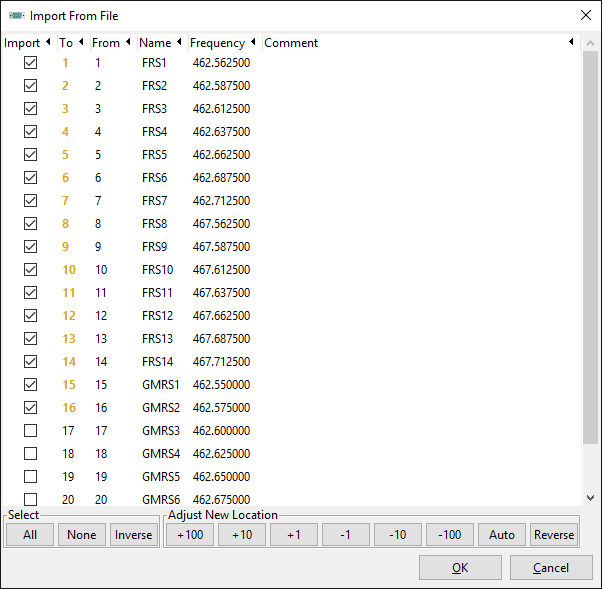Click the FRS3 name cell
The width and height of the screenshot is (604, 589).
tap(154, 109)
